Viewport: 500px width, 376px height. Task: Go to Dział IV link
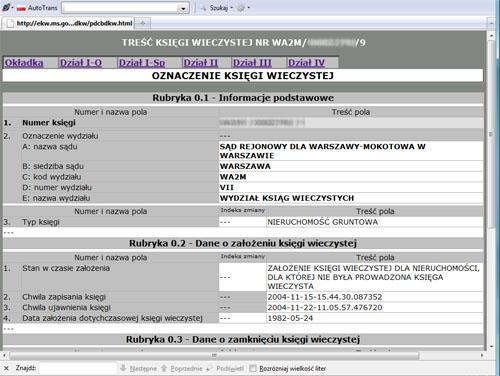point(306,63)
